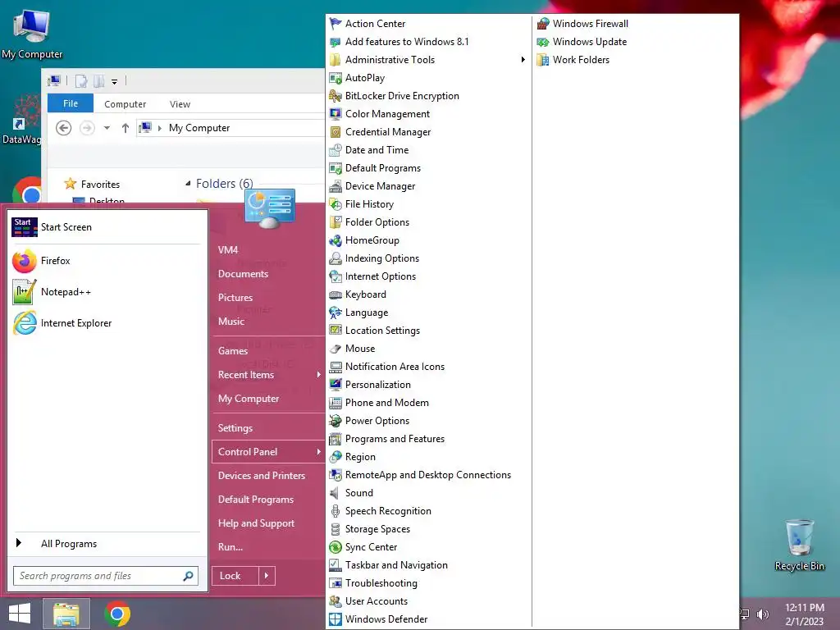Open shutdown options arrow beside Lock

point(267,576)
